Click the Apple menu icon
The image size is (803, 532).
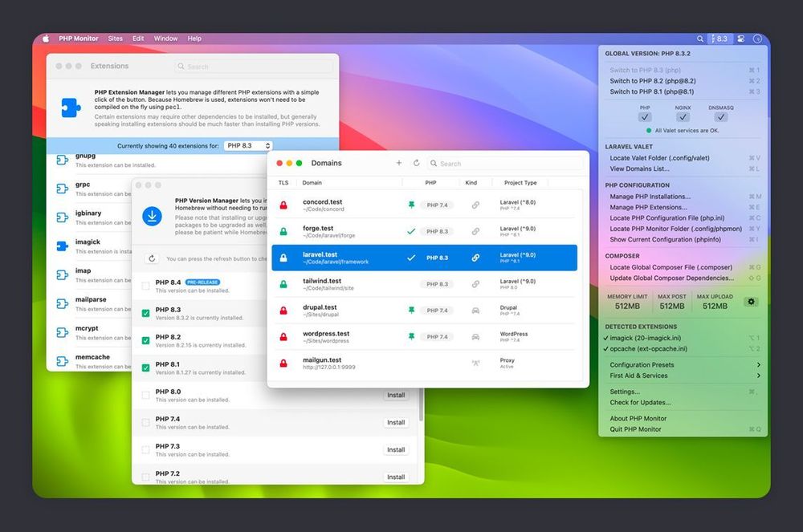46,39
